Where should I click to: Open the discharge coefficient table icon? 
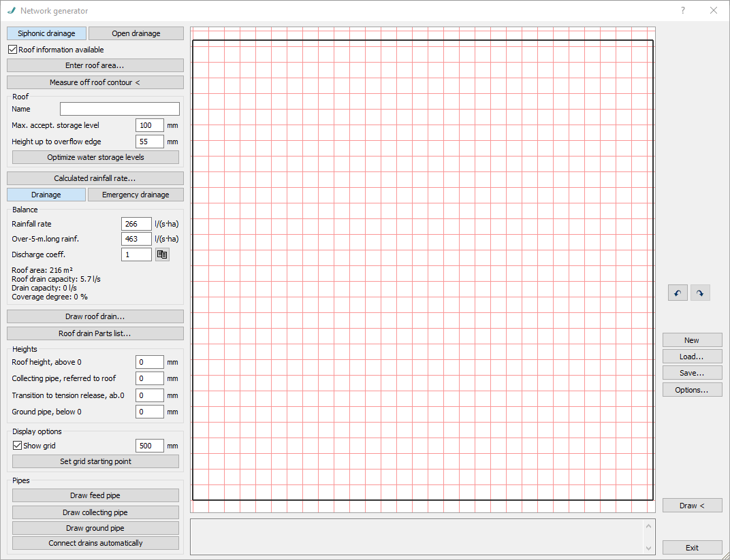(x=162, y=254)
